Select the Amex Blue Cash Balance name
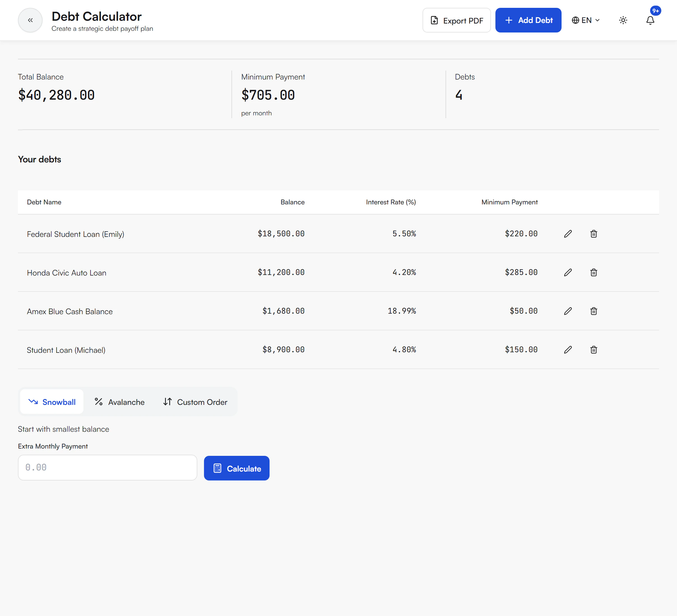The width and height of the screenshot is (677, 616). [x=70, y=311]
